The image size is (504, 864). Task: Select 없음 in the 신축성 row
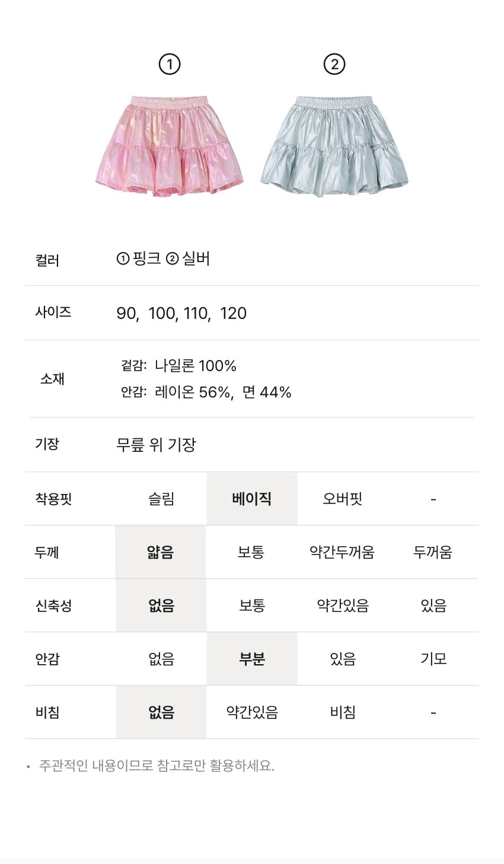pyautogui.click(x=161, y=605)
